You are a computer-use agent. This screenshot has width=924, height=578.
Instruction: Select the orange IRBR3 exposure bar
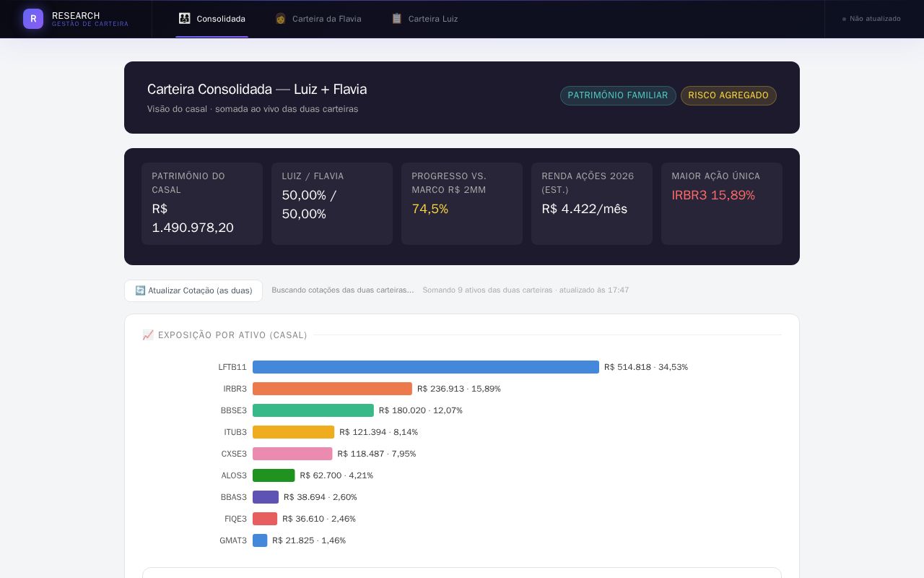(332, 389)
